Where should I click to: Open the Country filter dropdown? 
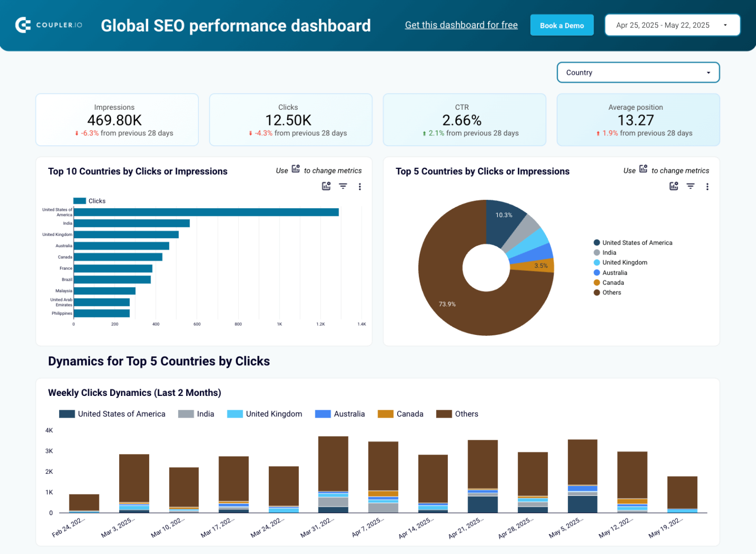coord(638,72)
